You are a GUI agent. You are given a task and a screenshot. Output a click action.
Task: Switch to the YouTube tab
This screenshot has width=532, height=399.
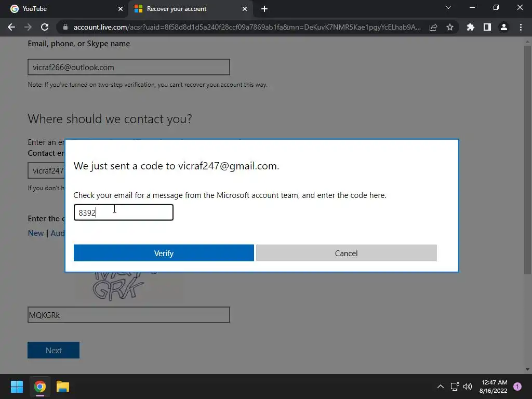coord(64,9)
